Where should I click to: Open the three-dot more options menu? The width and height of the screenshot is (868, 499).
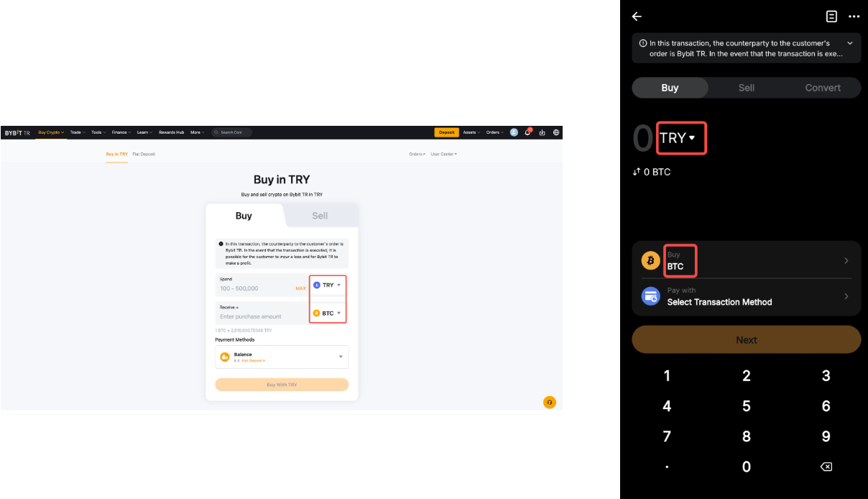pyautogui.click(x=854, y=17)
